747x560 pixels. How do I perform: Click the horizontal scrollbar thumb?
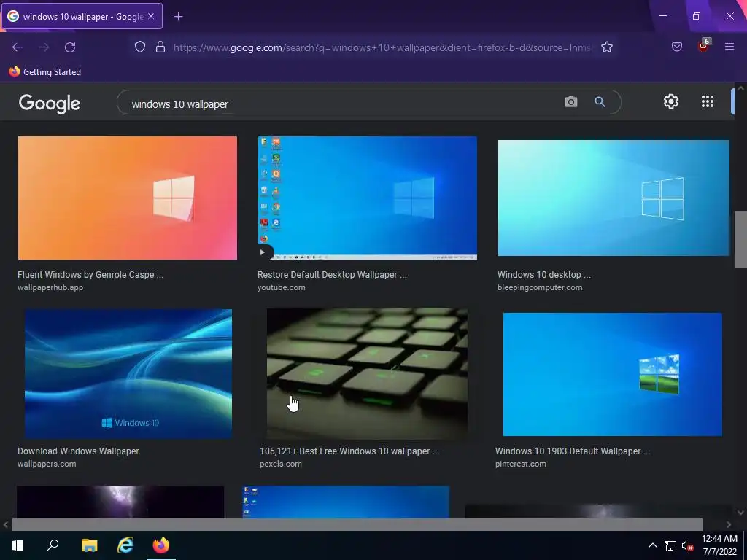tap(357, 524)
